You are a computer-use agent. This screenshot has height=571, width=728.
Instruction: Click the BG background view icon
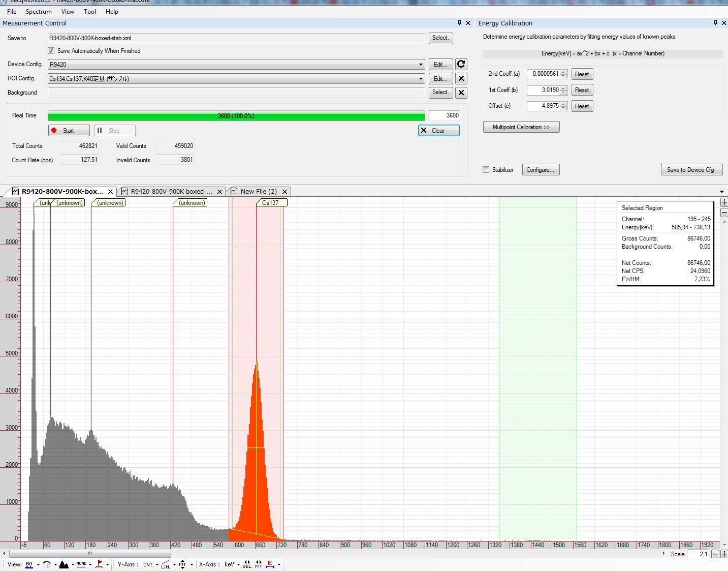29,564
